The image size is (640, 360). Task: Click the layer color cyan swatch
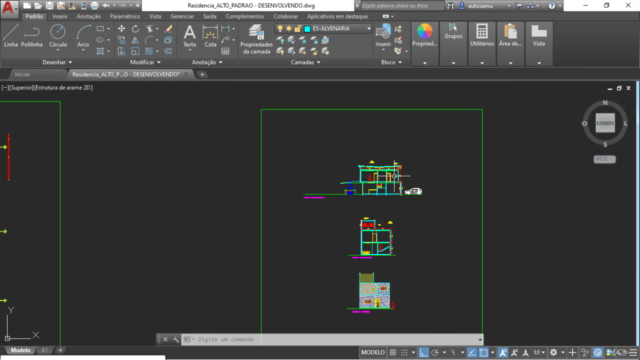[x=308, y=29]
